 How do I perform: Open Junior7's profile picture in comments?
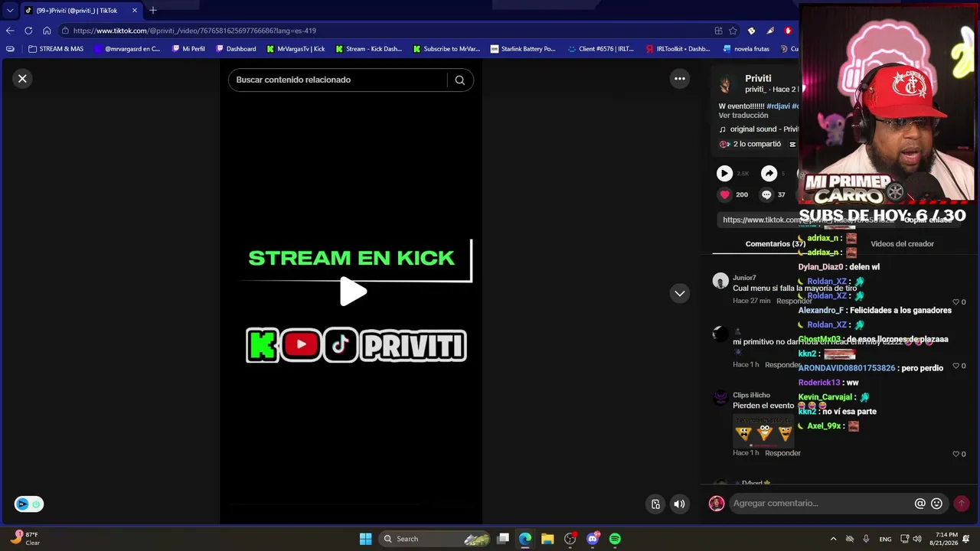pos(720,281)
